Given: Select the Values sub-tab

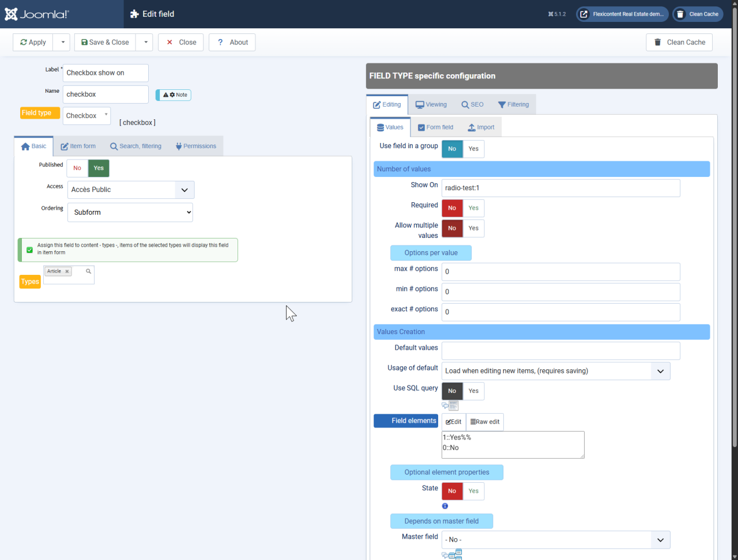Looking at the screenshot, I should pos(390,127).
